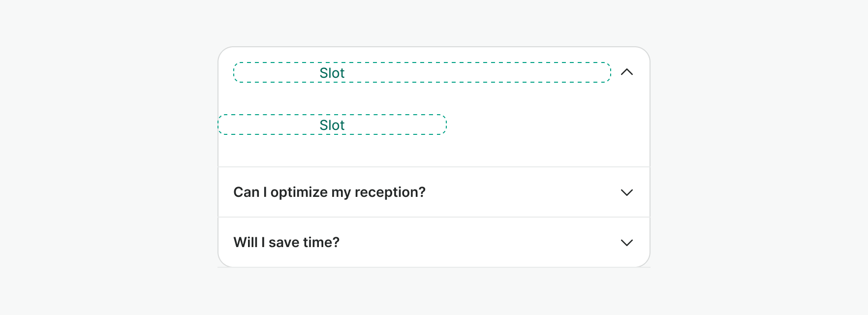Expand the 'Can I optimize my reception?' section

click(x=433, y=192)
